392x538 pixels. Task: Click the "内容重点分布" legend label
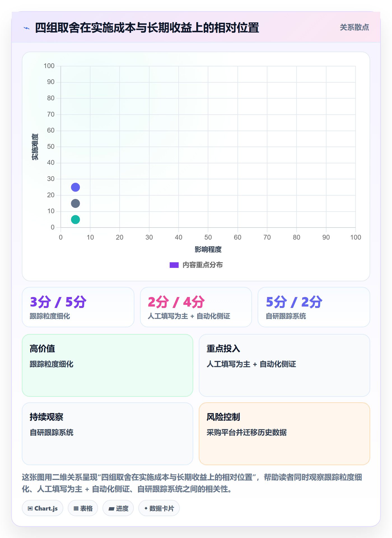coord(202,265)
